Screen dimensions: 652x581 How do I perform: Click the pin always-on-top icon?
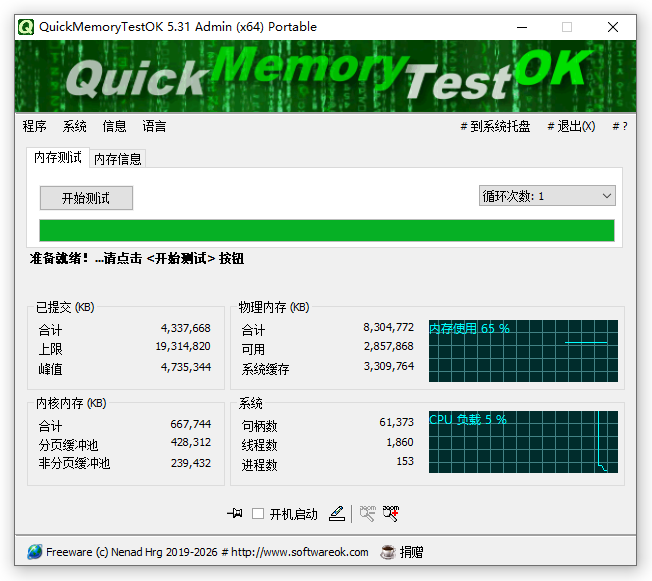235,513
